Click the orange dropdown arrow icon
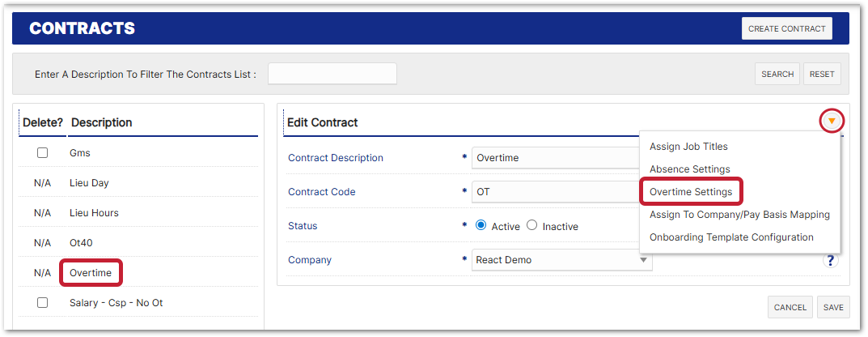Viewport: 868px width, 337px height. [832, 122]
